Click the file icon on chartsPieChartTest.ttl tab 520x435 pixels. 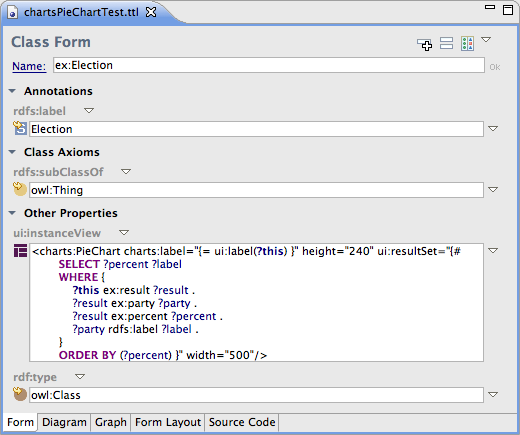[x=13, y=13]
